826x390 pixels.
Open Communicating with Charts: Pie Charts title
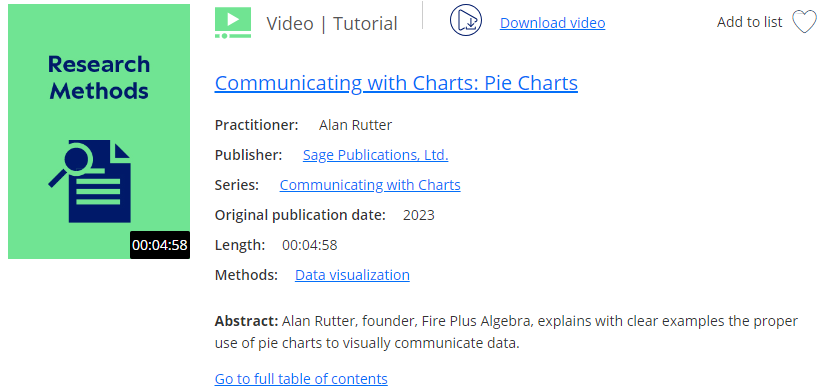pos(396,83)
